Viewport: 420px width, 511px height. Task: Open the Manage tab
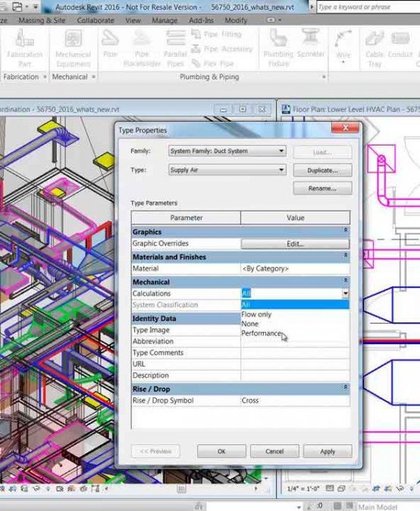165,20
